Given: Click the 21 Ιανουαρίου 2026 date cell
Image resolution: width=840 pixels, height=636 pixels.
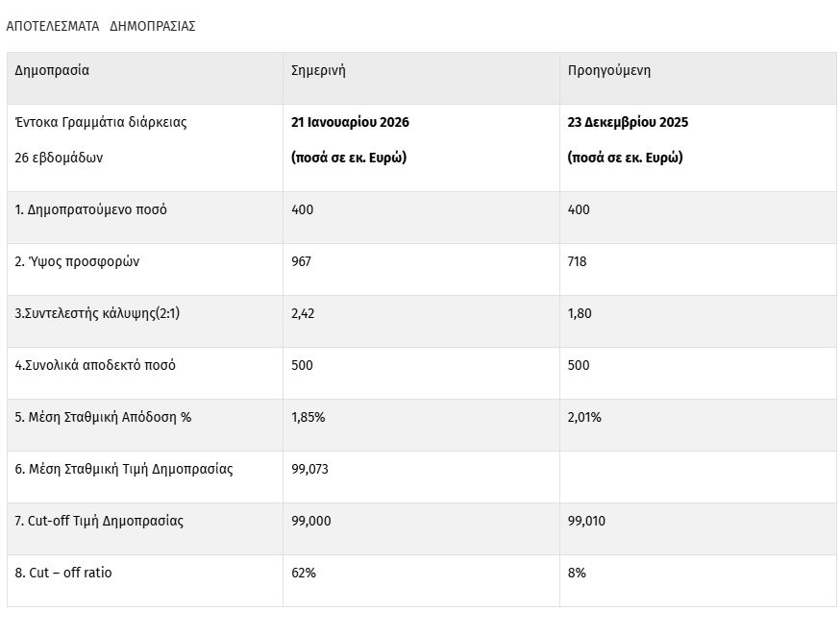Looking at the screenshot, I should pyautogui.click(x=351, y=122).
